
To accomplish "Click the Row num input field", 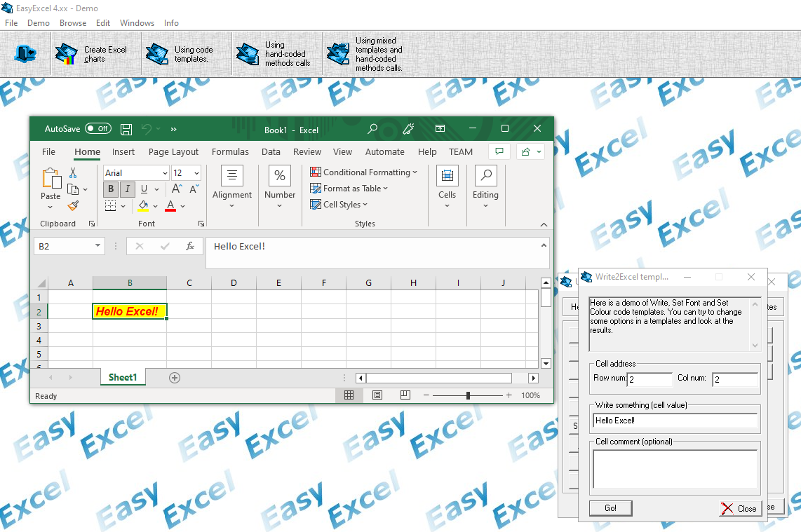I will click(649, 379).
